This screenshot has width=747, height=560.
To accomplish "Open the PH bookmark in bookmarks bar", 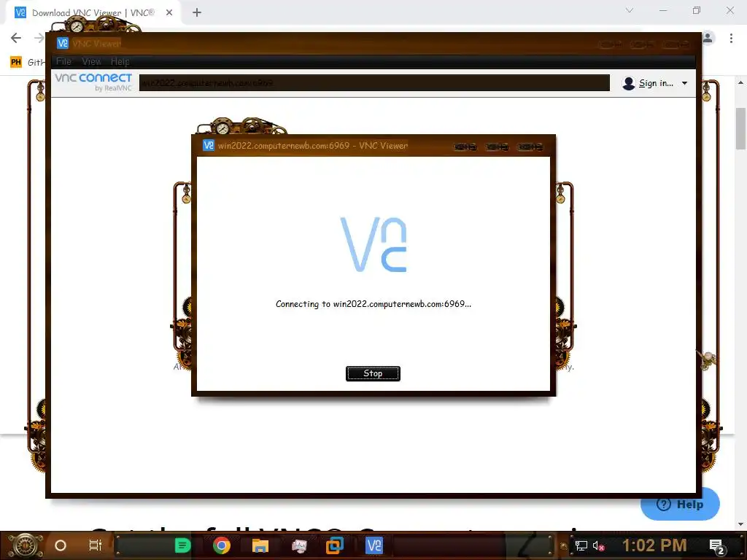I will point(16,62).
